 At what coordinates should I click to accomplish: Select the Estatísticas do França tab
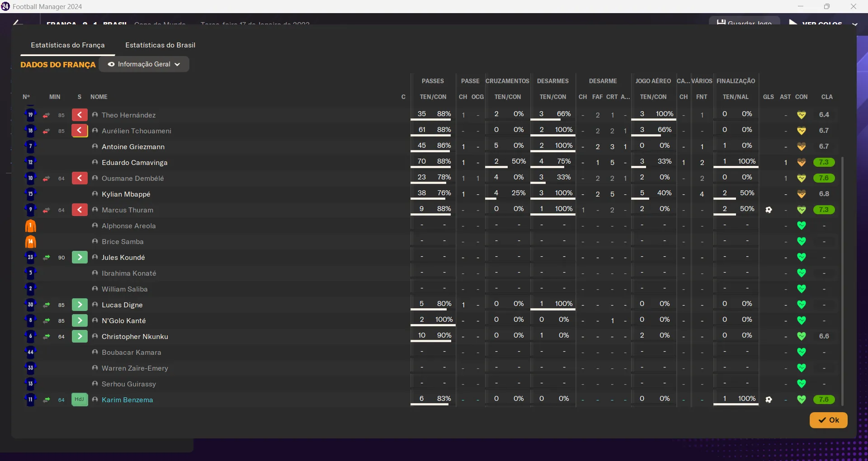(68, 45)
